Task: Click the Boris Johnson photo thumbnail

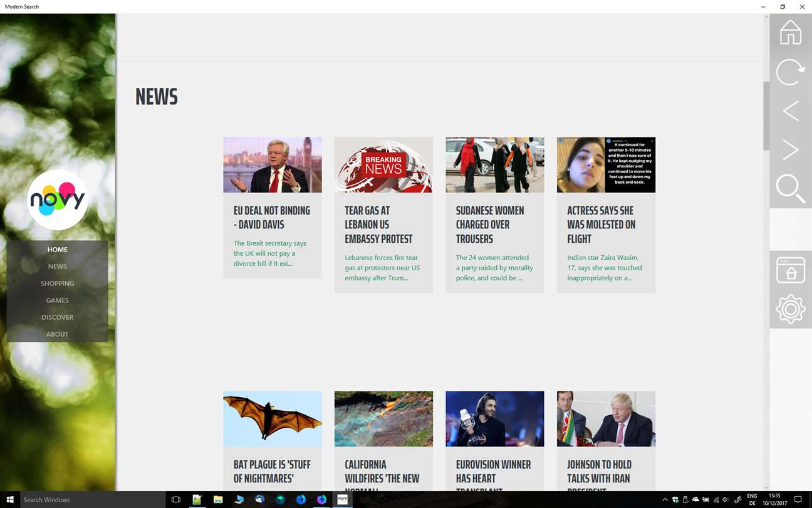Action: click(606, 419)
